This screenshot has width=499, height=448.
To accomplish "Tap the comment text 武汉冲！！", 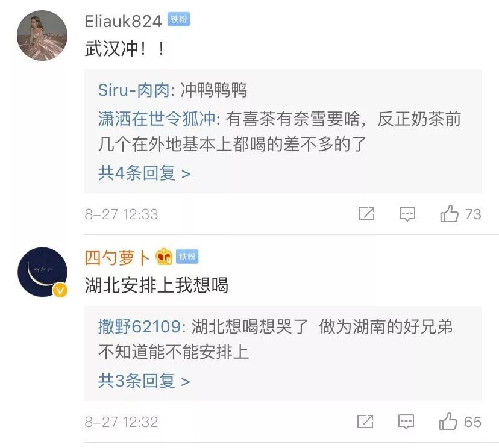I will coord(126,49).
